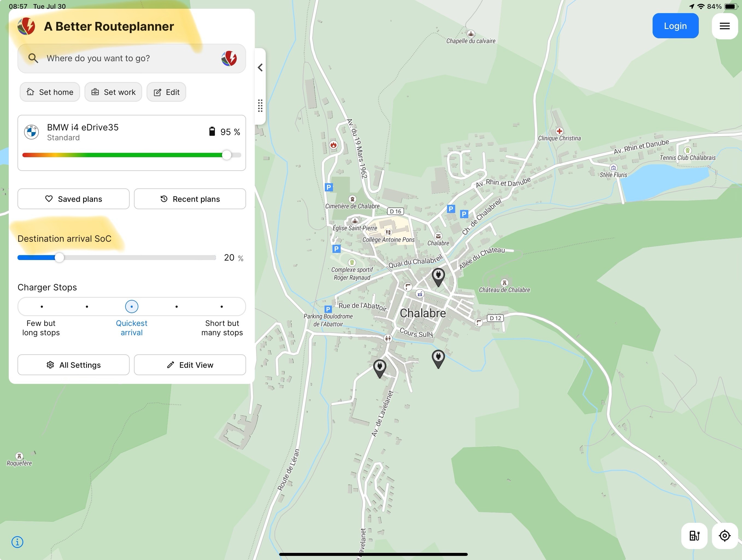The width and height of the screenshot is (742, 560).
Task: Click the Clinique Christina map marker
Action: (x=559, y=131)
